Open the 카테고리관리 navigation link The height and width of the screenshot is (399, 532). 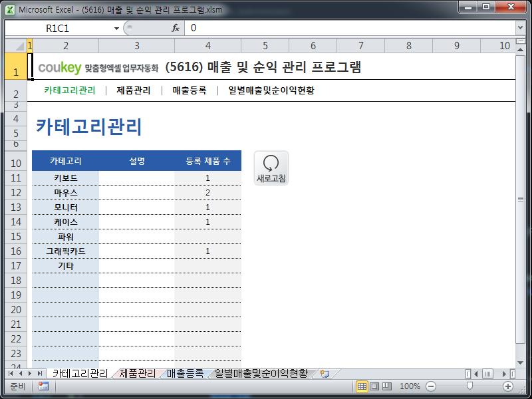click(x=70, y=90)
